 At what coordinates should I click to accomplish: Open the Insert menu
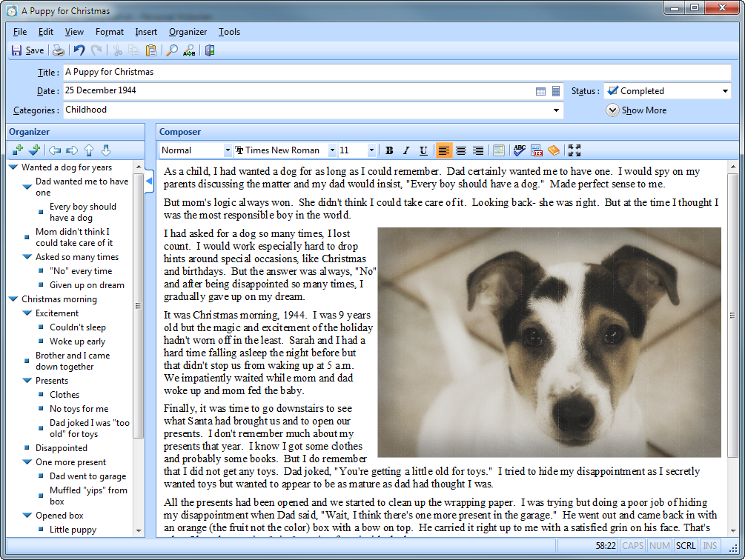click(x=146, y=32)
